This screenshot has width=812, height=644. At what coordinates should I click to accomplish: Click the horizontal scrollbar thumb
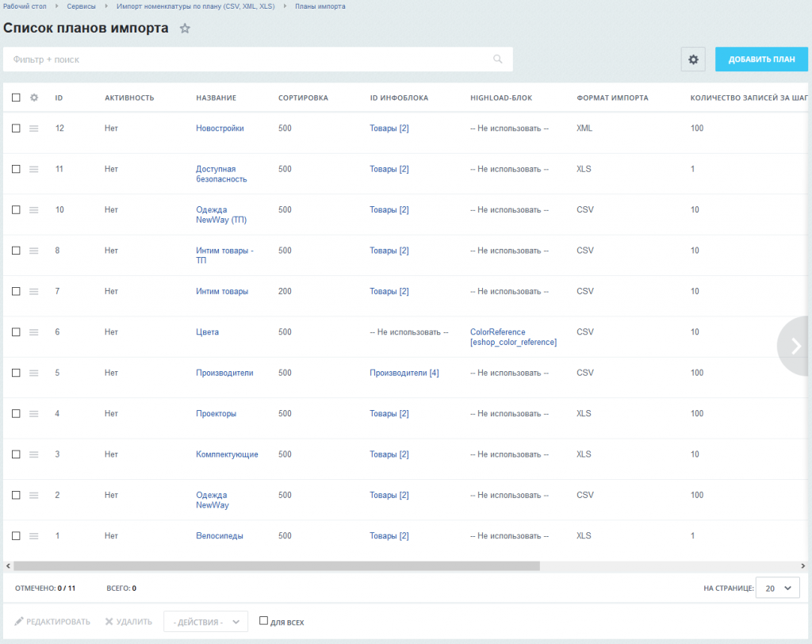[x=277, y=566]
